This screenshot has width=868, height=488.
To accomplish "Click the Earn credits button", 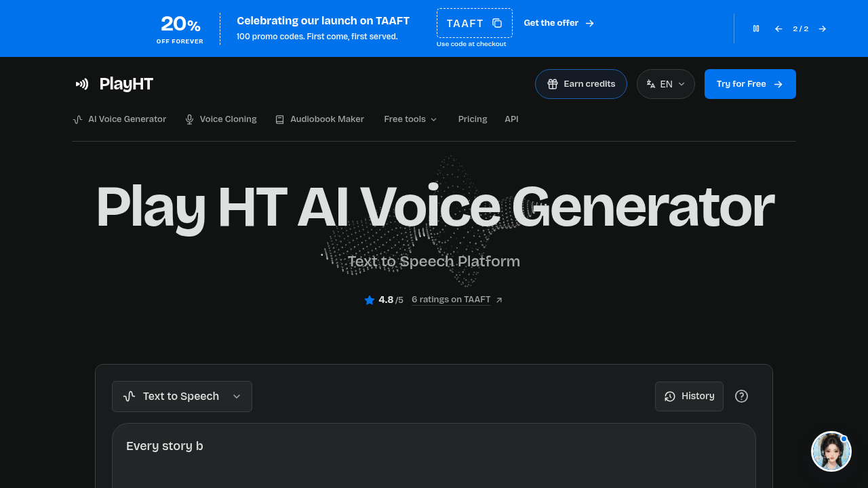I will coord(581,84).
